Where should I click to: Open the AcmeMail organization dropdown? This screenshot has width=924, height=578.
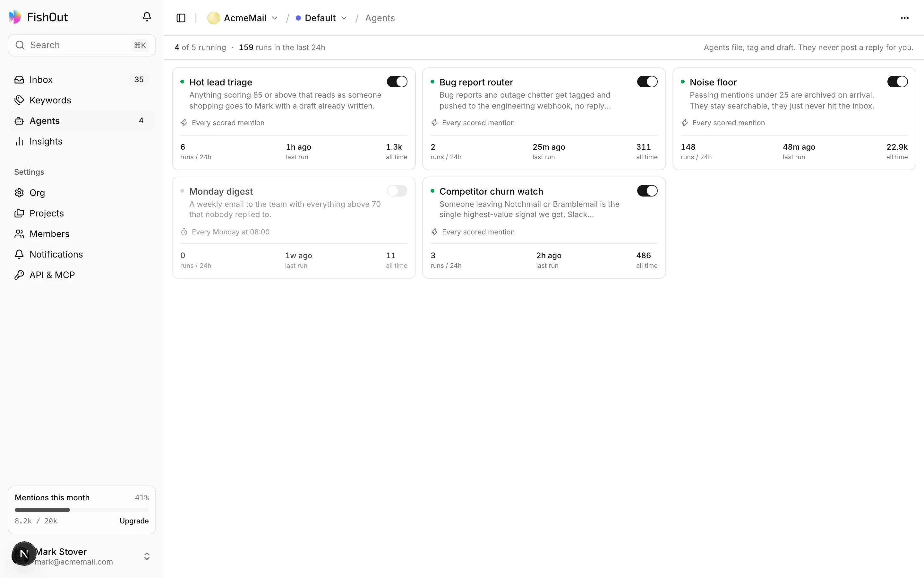click(x=243, y=18)
